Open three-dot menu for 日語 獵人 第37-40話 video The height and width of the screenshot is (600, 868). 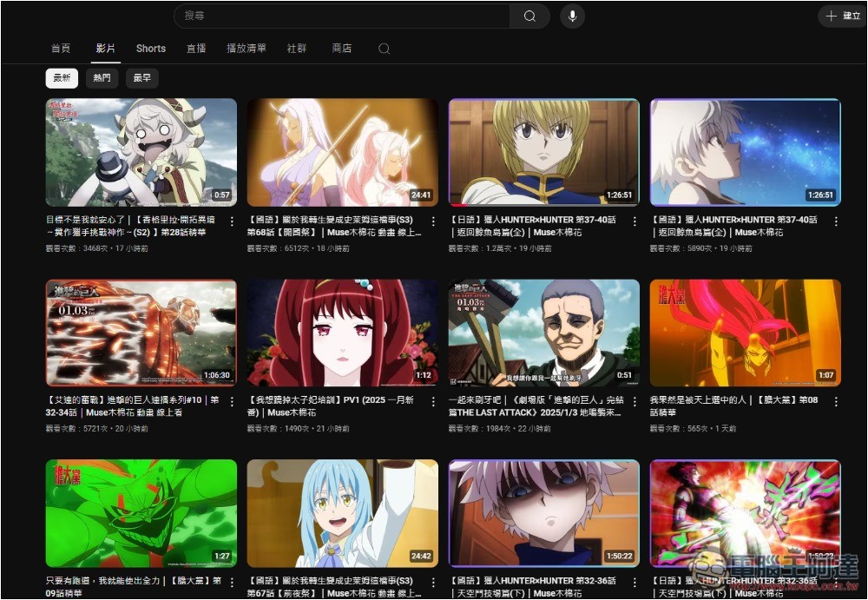point(635,221)
